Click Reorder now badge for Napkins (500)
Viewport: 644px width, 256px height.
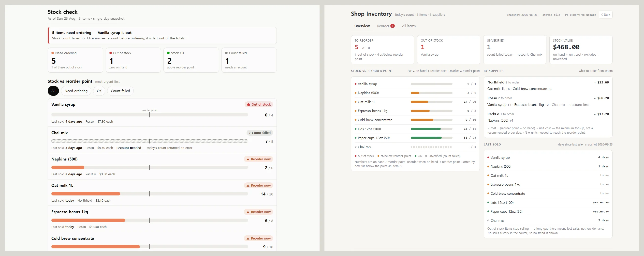[x=259, y=159]
